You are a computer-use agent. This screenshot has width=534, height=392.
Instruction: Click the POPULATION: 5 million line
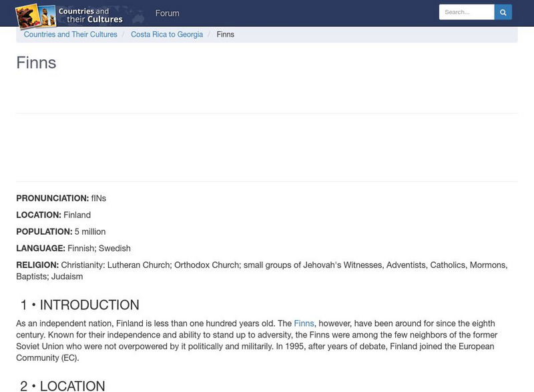(61, 231)
